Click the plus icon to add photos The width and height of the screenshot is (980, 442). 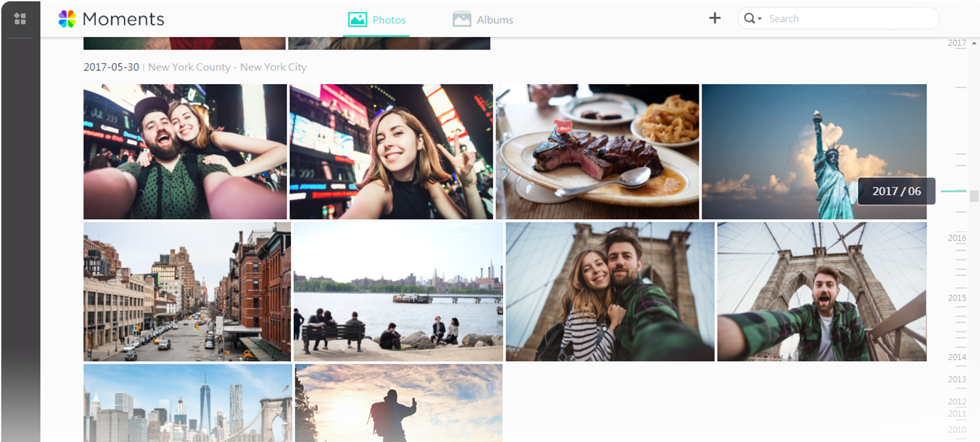715,18
